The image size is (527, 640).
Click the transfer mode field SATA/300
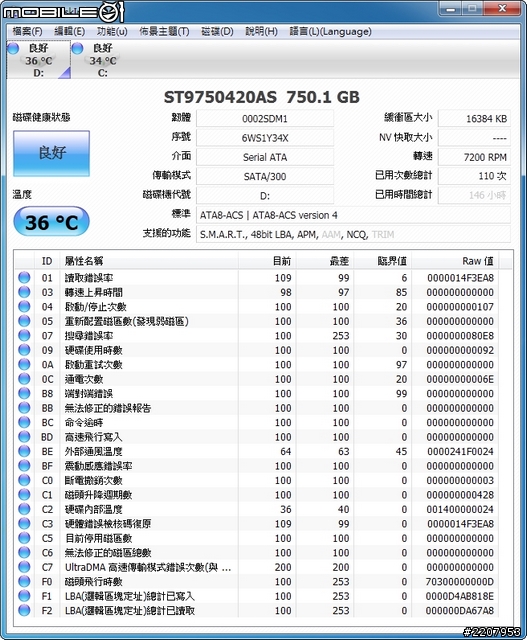click(x=265, y=176)
